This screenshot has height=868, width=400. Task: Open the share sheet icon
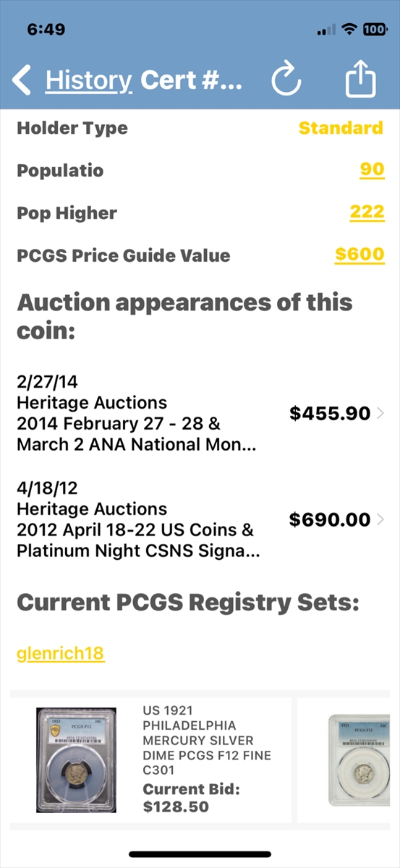click(x=361, y=79)
